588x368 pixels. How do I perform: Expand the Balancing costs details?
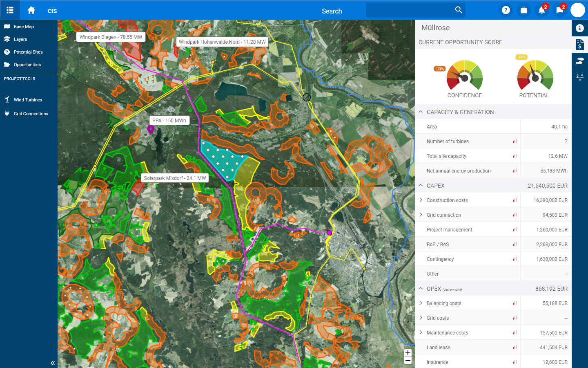click(x=421, y=303)
